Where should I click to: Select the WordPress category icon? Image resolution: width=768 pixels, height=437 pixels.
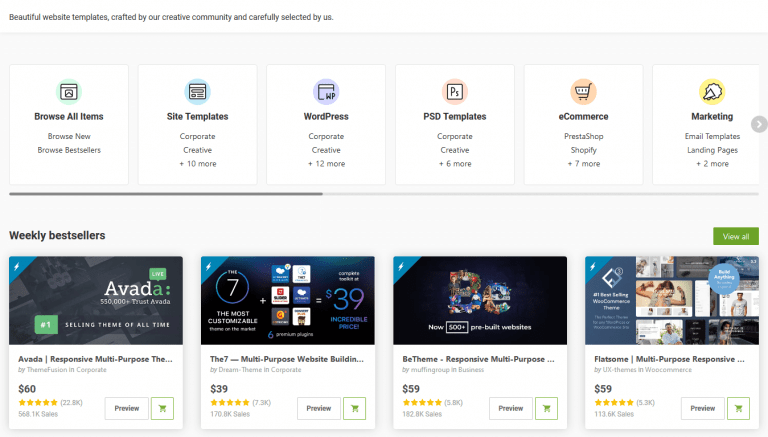[326, 92]
